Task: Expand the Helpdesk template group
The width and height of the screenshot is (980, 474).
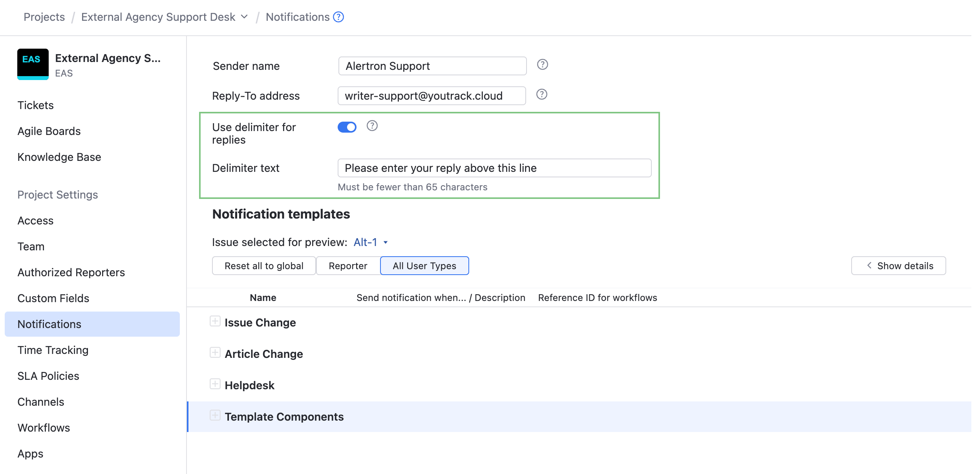Action: point(215,384)
